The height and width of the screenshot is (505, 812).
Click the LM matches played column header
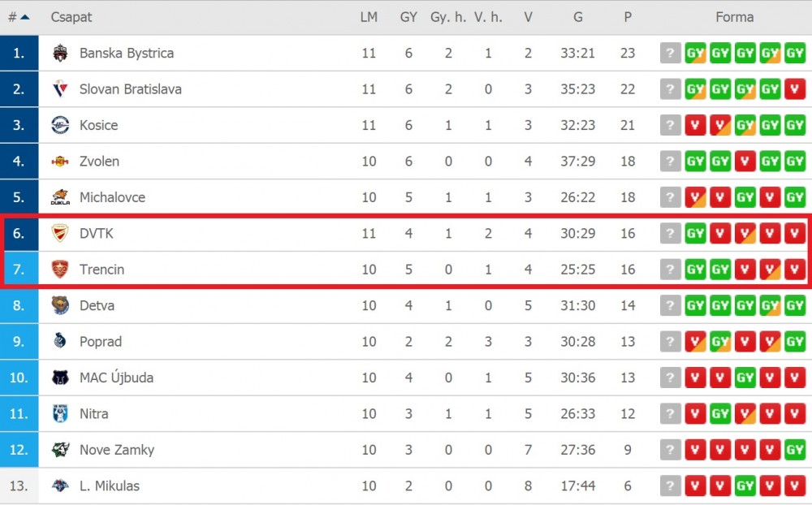tap(369, 17)
